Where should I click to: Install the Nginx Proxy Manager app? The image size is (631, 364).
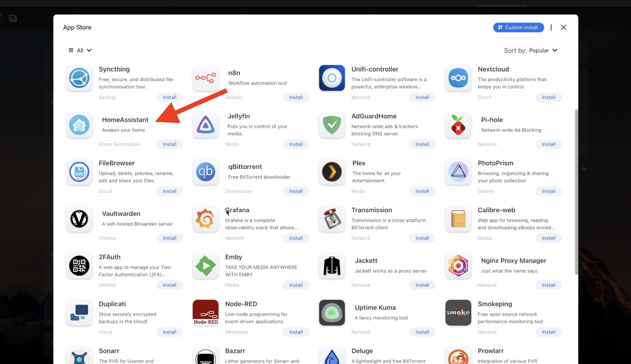548,285
